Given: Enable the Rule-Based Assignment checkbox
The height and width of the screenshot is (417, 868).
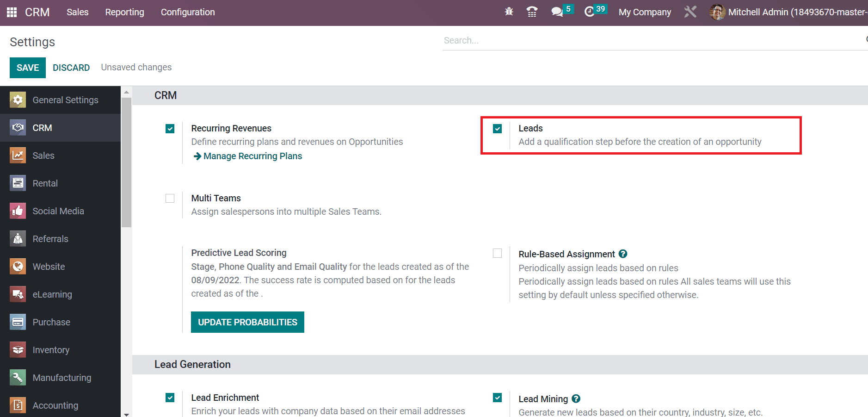Looking at the screenshot, I should [x=498, y=253].
